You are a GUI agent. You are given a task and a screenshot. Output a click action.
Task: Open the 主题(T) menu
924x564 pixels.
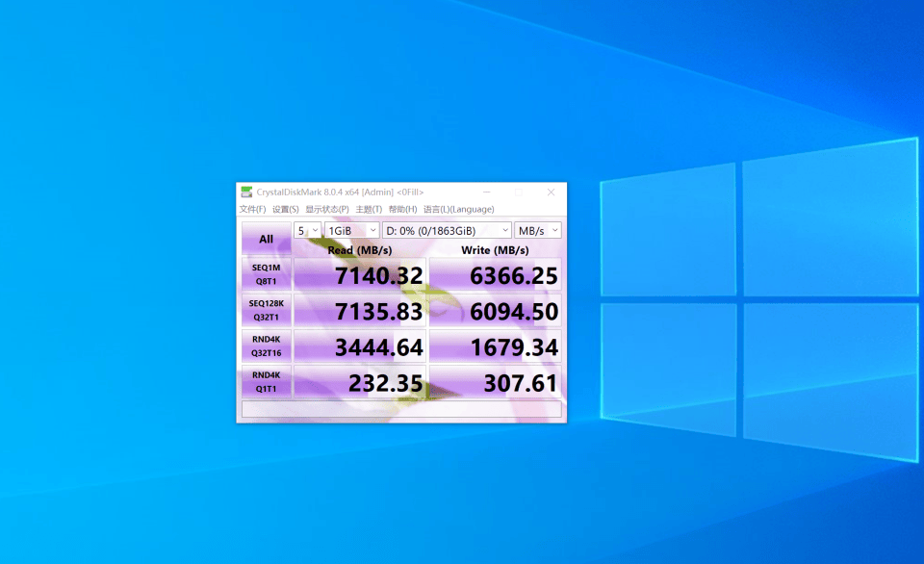coord(369,209)
